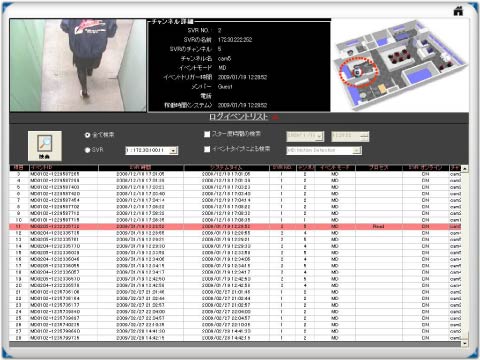Select log row number 6
The height and width of the screenshot is (360, 480).
pyautogui.click(x=235, y=194)
